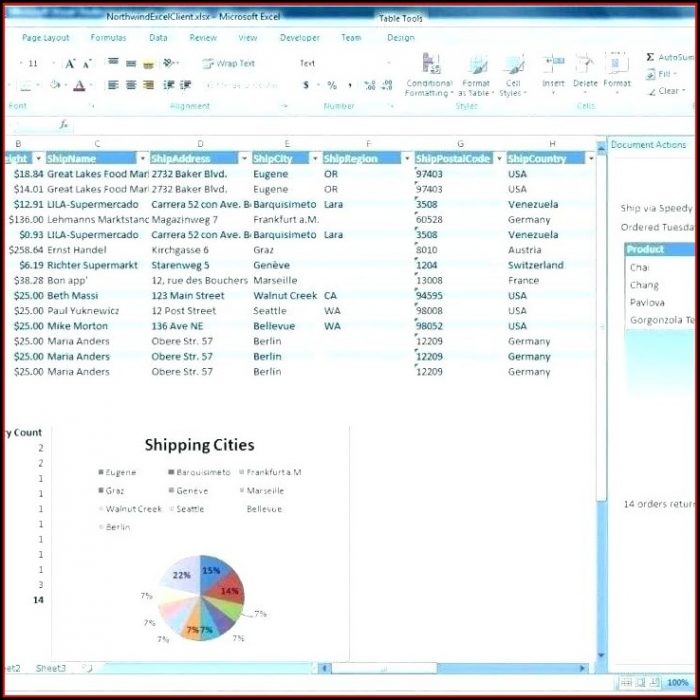
Task: Increase decimal places
Action: tap(370, 85)
